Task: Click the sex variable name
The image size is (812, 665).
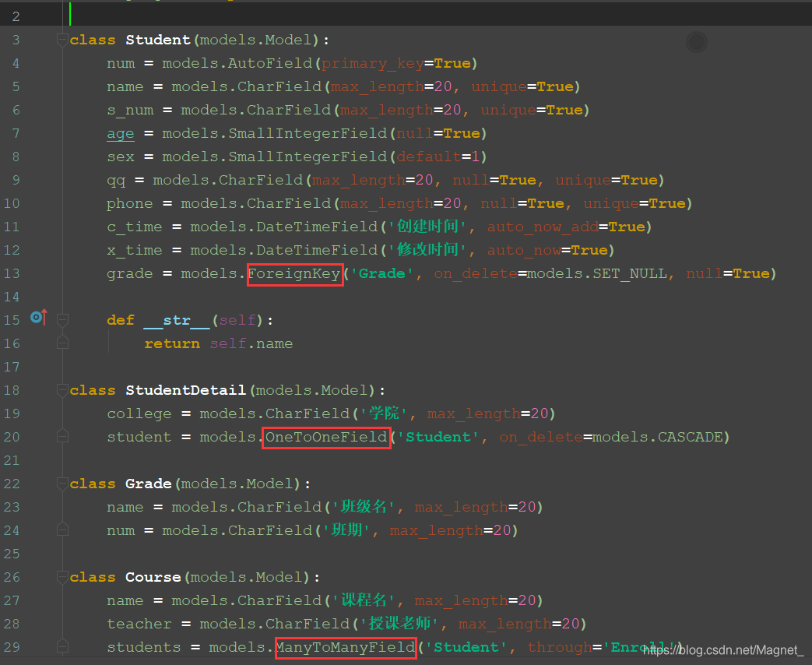Action: point(120,157)
